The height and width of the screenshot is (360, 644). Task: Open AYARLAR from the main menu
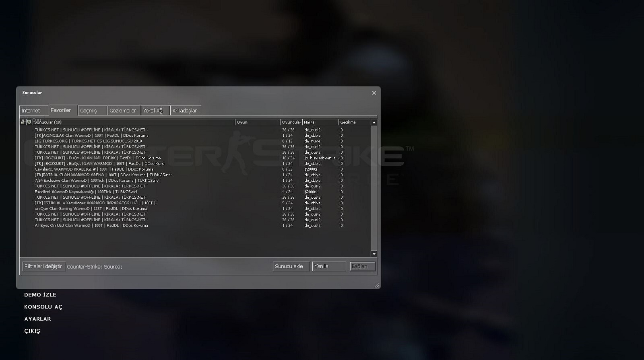click(x=37, y=319)
